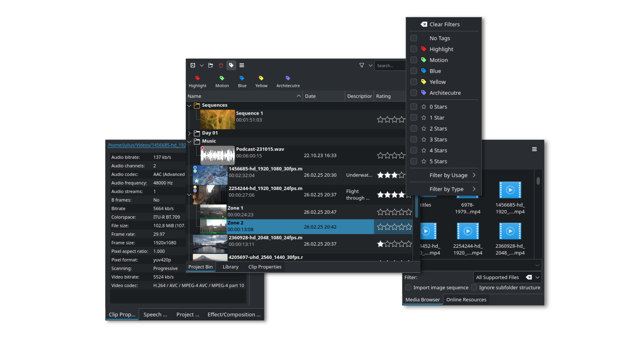
Task: Select the Yellow tag in tag bar
Action: click(x=261, y=81)
